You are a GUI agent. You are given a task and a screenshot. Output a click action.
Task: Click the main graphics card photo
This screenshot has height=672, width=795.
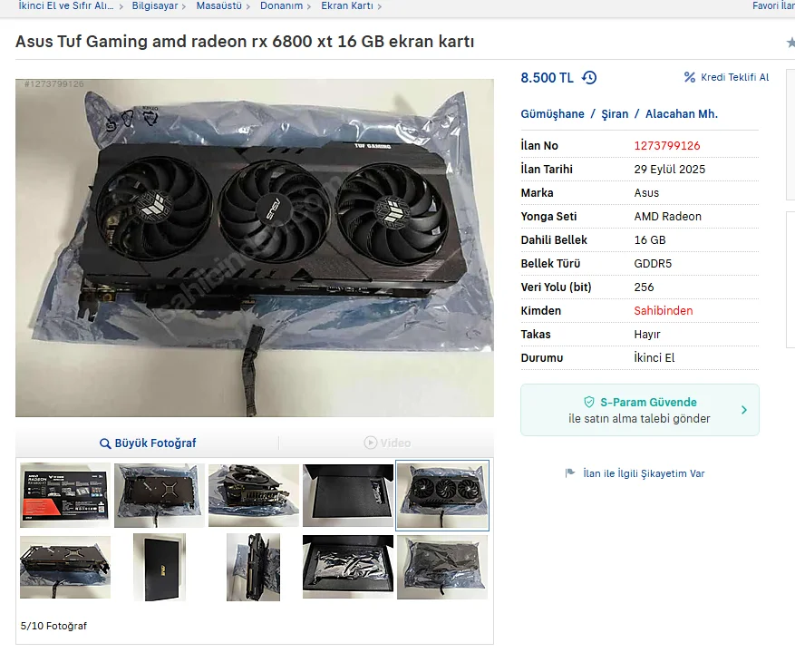tap(255, 248)
